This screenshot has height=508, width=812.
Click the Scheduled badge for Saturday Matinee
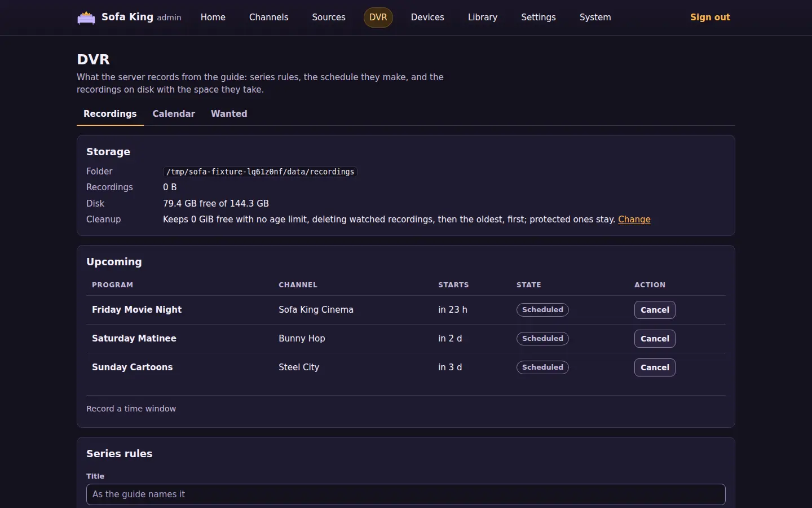[542, 339]
